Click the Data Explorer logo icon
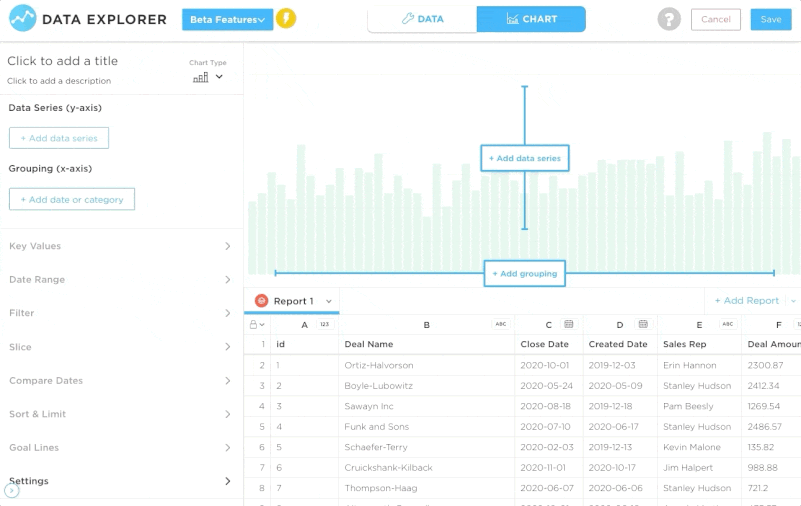This screenshot has height=506, width=801. pyautogui.click(x=22, y=19)
